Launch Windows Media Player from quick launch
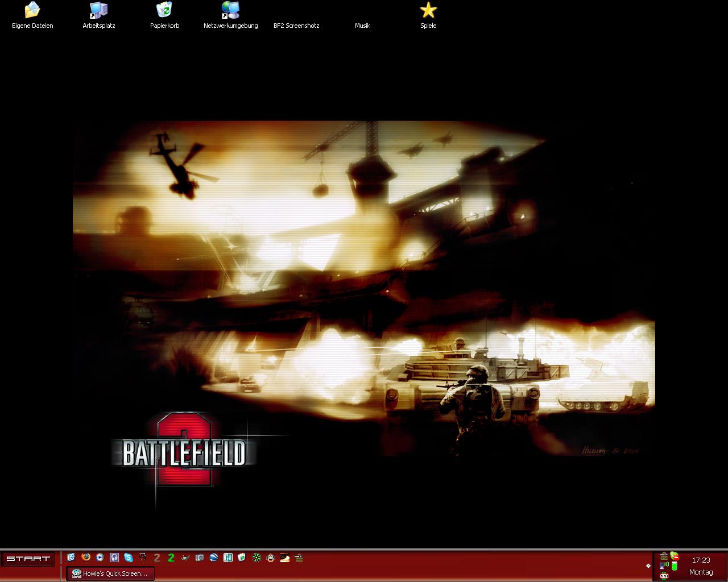The width and height of the screenshot is (728, 582). (x=100, y=558)
